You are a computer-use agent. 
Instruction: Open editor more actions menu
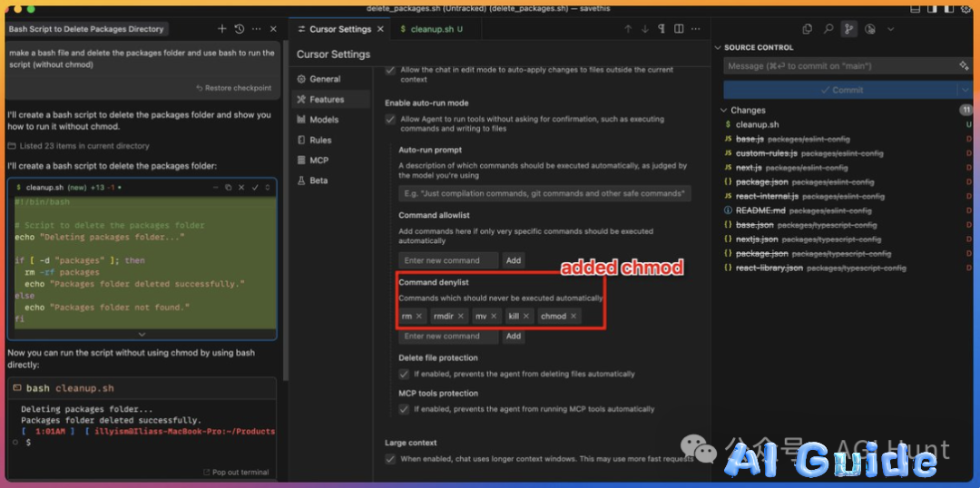696,29
